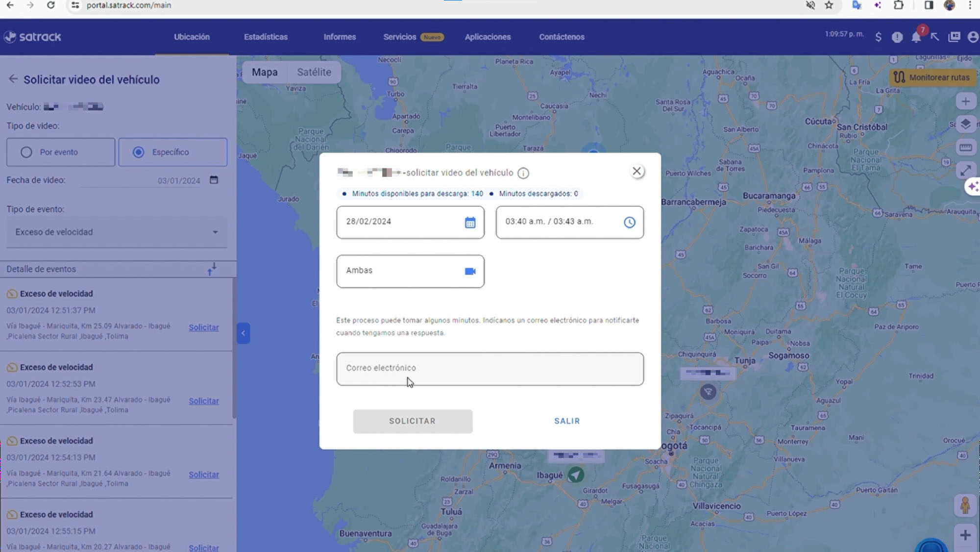
Task: Open the Contáctenos menu
Action: pos(562,37)
